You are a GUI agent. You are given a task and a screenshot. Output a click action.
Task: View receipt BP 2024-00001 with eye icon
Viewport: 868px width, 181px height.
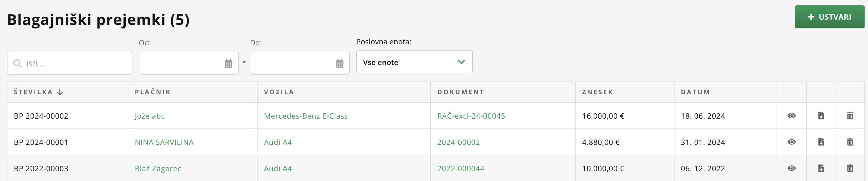791,142
